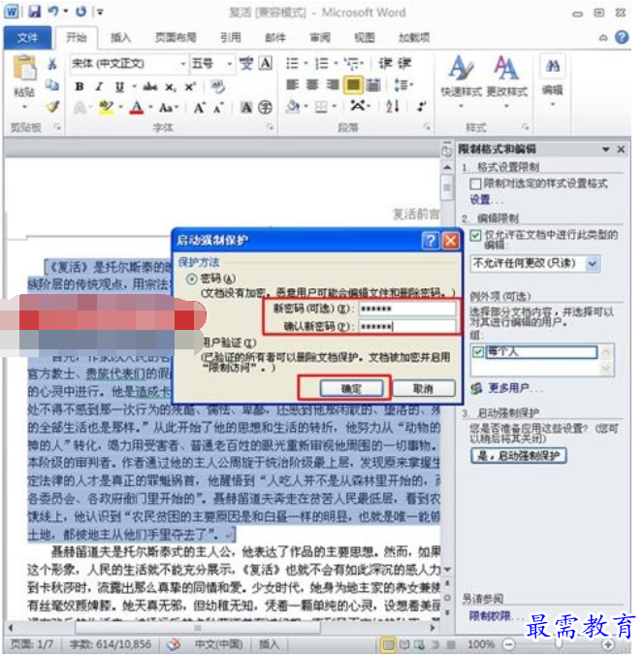Select the Format Painter brush icon
The width and height of the screenshot is (644, 657).
(x=52, y=107)
